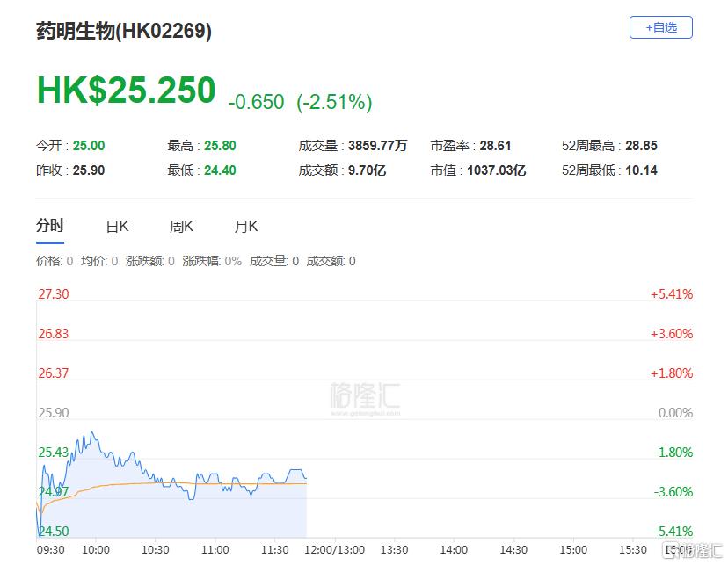The image size is (728, 565).
Task: Click the y-axis baseline label 25.90
Action: [54, 412]
